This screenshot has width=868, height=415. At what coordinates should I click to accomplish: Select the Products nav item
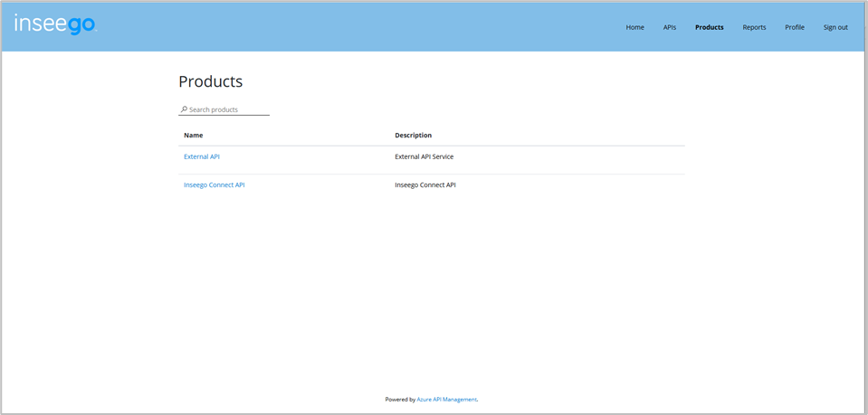(x=709, y=27)
